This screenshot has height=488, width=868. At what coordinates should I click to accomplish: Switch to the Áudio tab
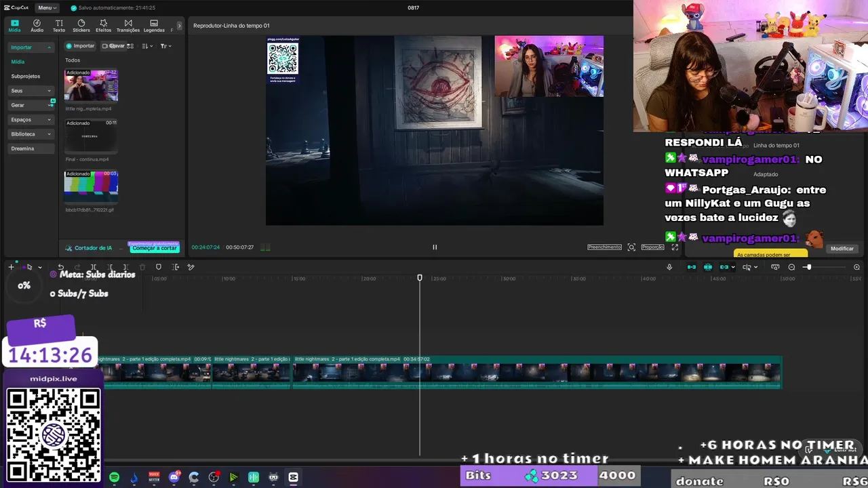point(37,26)
